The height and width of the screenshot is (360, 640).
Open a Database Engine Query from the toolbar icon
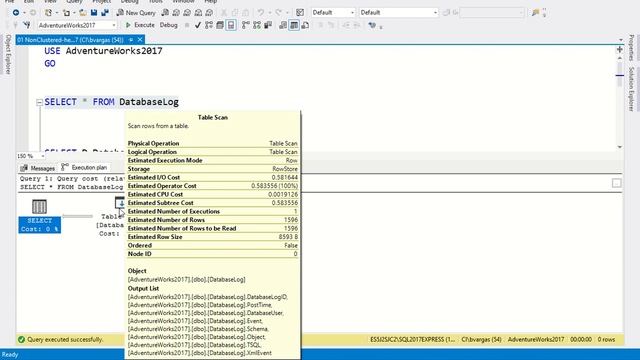pyautogui.click(x=165, y=13)
